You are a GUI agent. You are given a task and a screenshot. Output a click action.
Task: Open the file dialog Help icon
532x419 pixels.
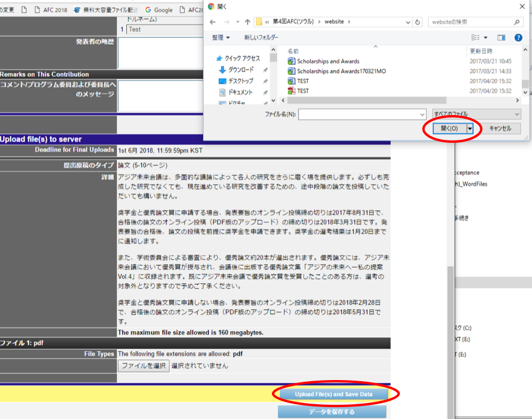[x=518, y=38]
